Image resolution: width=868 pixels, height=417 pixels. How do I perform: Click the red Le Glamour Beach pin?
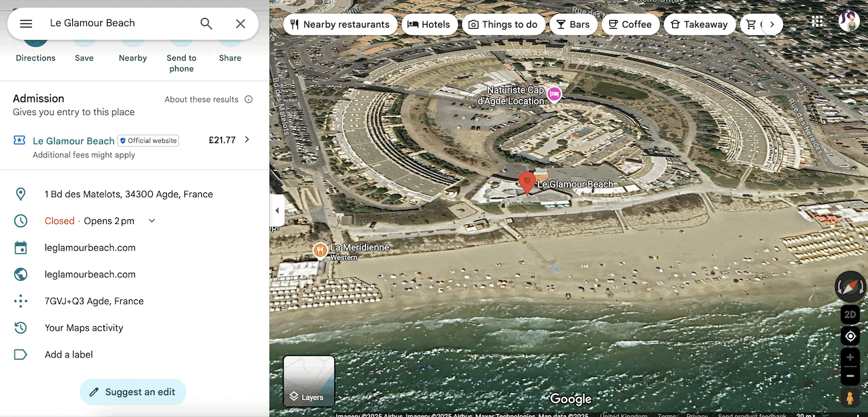[x=527, y=183]
